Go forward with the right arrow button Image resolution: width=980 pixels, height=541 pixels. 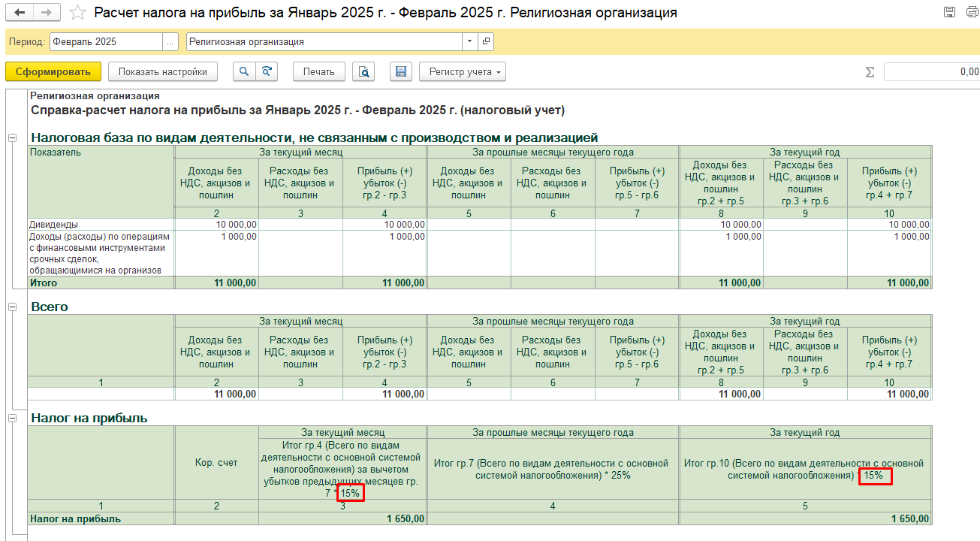(46, 13)
